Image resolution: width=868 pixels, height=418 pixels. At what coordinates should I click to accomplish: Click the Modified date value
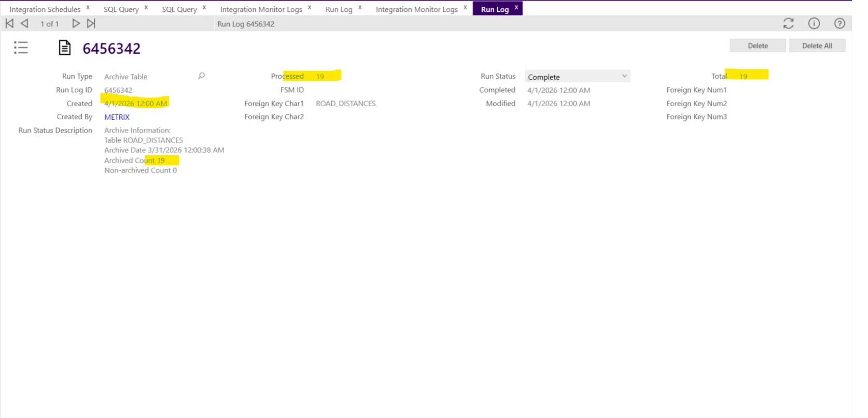(558, 104)
